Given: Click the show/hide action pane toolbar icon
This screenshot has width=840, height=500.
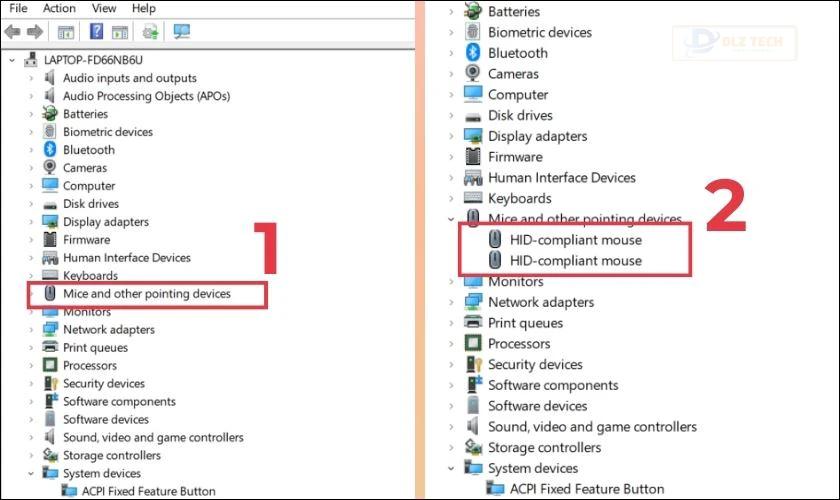Looking at the screenshot, I should coord(119,32).
